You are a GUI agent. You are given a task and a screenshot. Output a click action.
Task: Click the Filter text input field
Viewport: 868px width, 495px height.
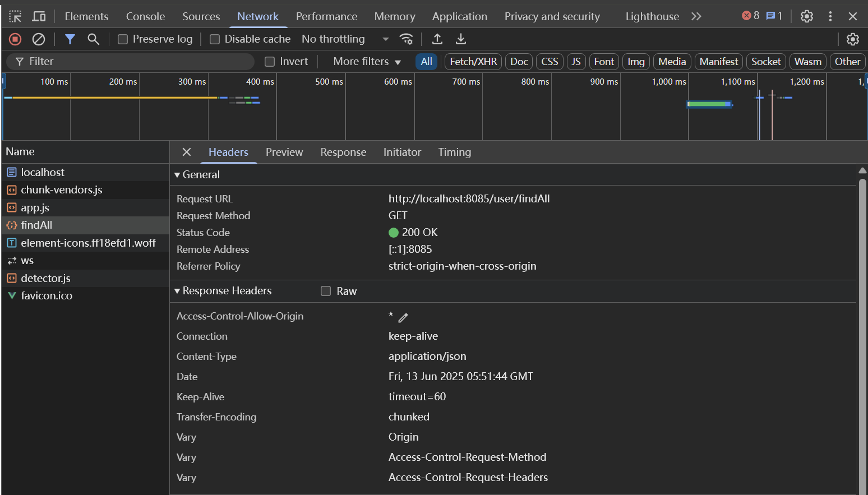pyautogui.click(x=140, y=62)
